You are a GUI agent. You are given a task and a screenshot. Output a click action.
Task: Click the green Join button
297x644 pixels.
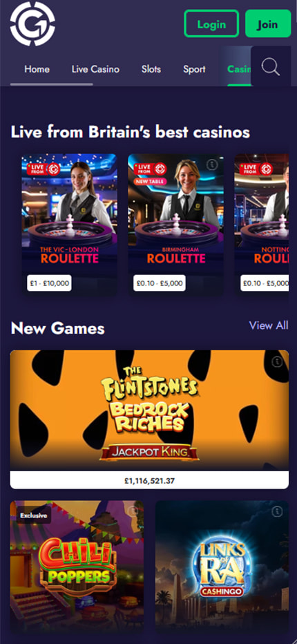268,23
